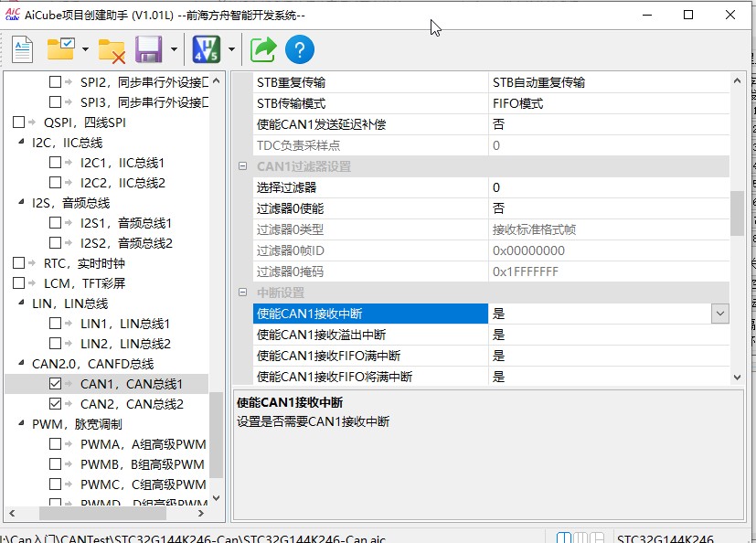
Task: Check the PWMB advanced PWM checkbox
Action: coord(55,464)
